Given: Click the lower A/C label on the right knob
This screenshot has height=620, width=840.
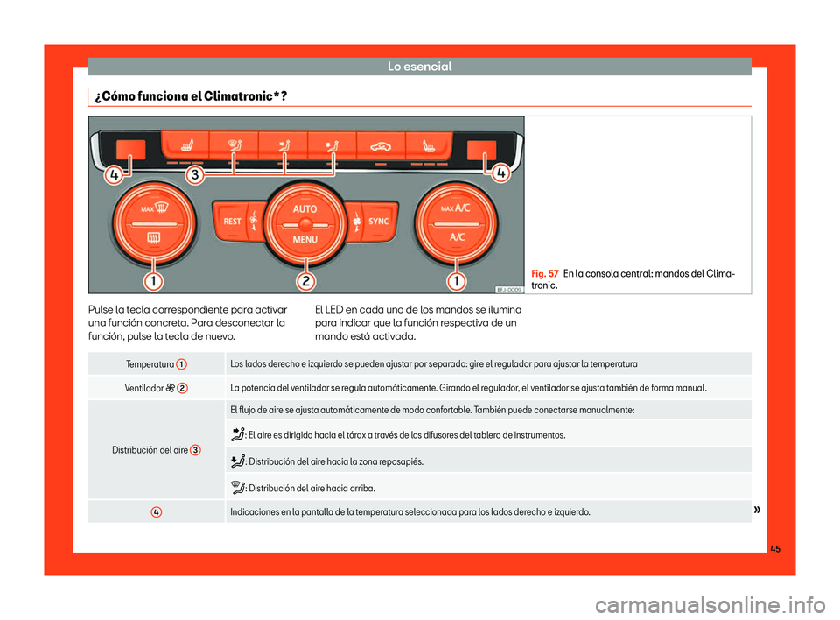Looking at the screenshot, I should 457,237.
